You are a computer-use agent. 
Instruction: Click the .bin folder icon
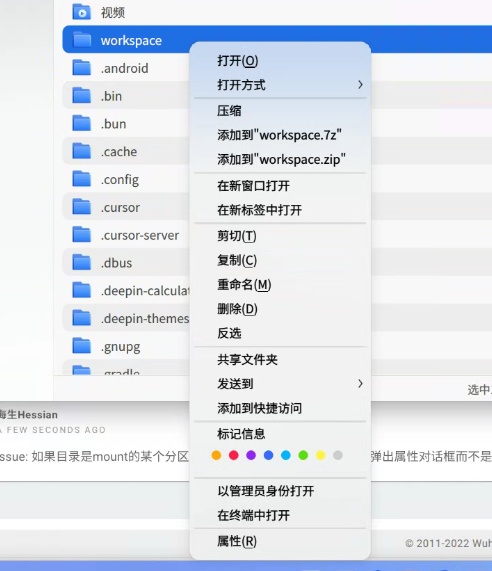82,95
